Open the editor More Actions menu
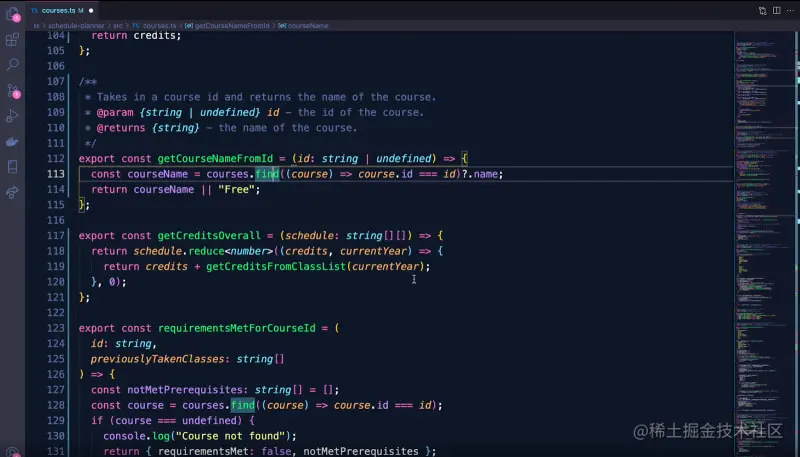 pos(790,10)
